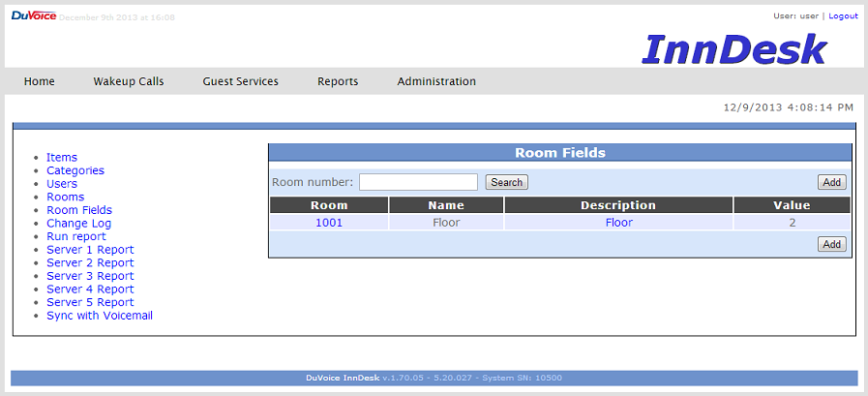Open Server 2 Report
868x396 pixels.
point(90,263)
